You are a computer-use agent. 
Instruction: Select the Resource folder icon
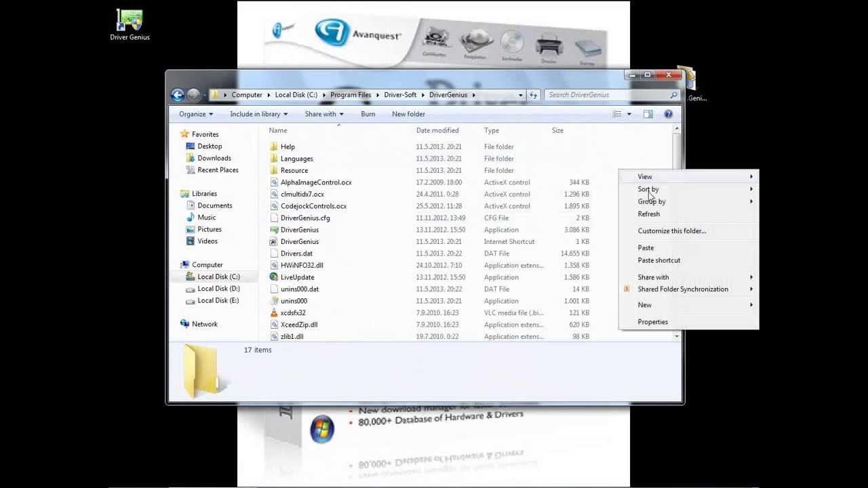pyautogui.click(x=274, y=170)
